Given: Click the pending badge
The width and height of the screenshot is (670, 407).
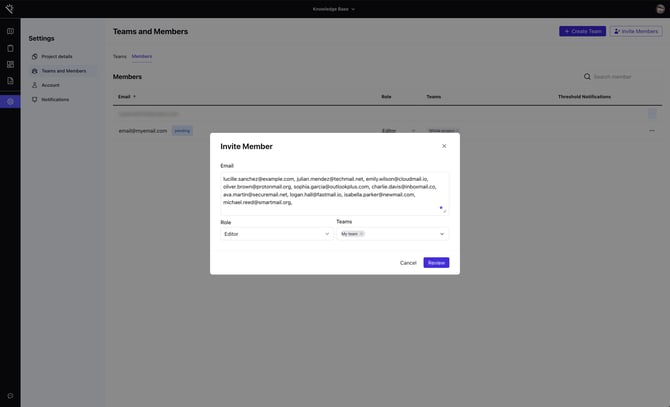Looking at the screenshot, I should click(182, 131).
